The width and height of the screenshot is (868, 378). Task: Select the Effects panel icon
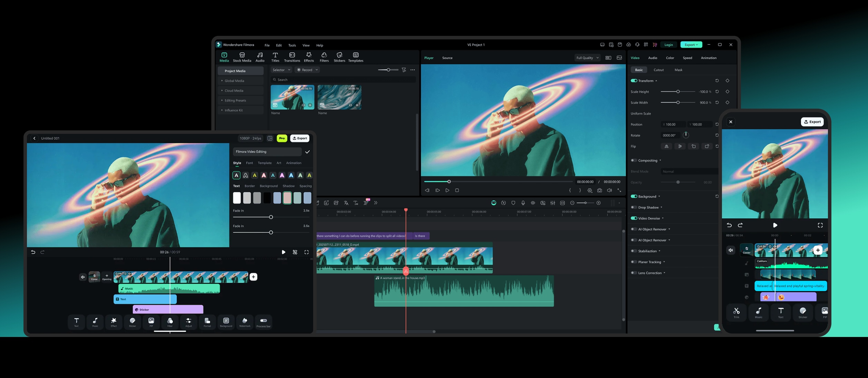point(309,57)
